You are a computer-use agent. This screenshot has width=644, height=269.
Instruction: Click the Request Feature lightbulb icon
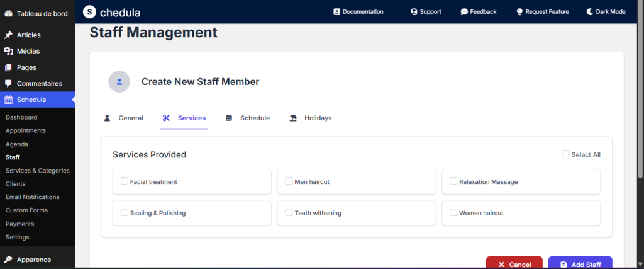(x=519, y=11)
